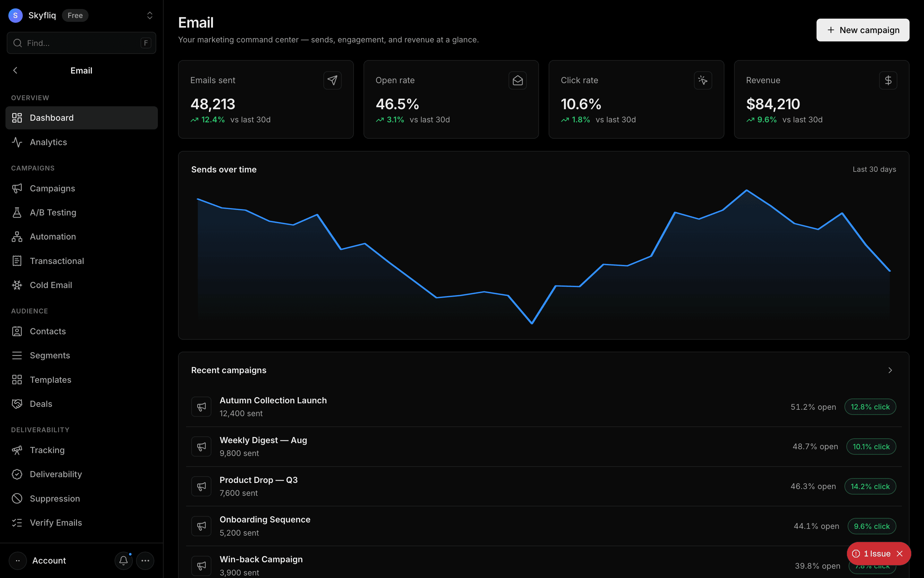Click the 12,400 sent text
Image resolution: width=924 pixels, height=578 pixels.
[241, 413]
